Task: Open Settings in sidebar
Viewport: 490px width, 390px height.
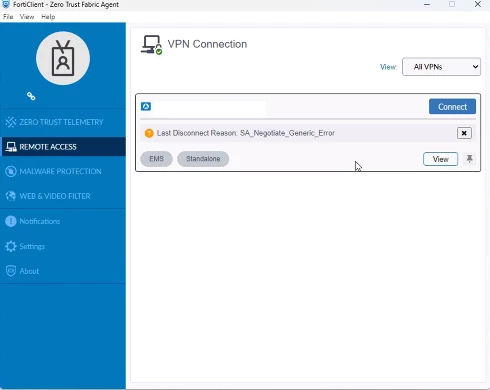Action: (63, 246)
